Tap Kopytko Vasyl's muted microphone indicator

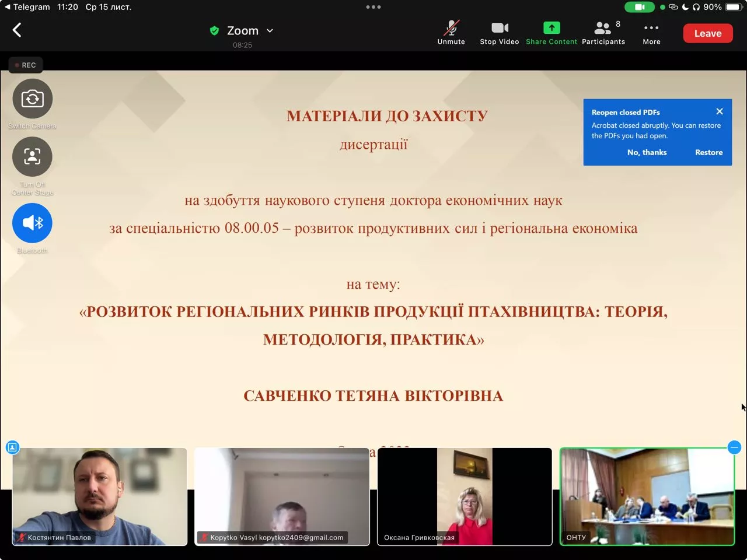click(x=205, y=537)
